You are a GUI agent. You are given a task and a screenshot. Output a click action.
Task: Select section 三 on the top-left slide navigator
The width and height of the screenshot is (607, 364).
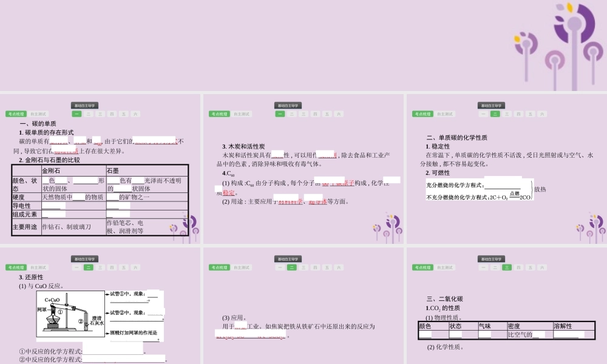(x=100, y=113)
